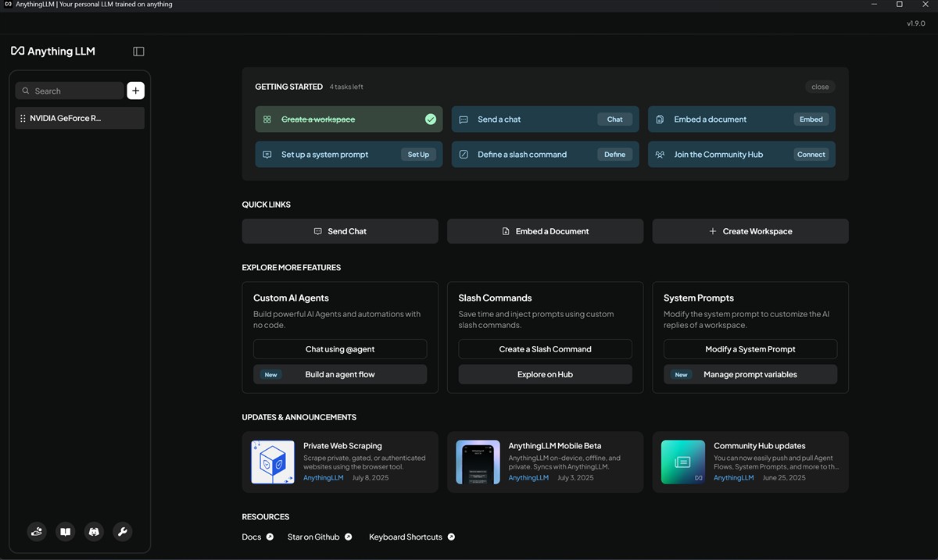Open the Discord community icon
The width and height of the screenshot is (938, 560).
[94, 532]
